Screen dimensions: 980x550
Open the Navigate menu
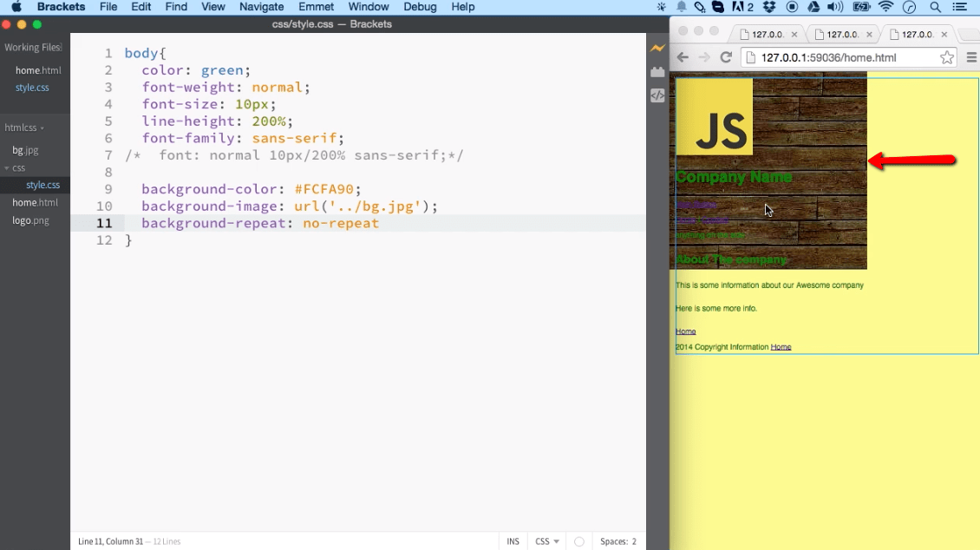coord(261,7)
